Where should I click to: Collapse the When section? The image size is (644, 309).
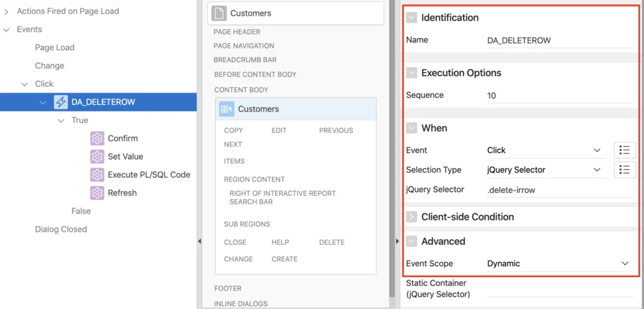coord(411,128)
